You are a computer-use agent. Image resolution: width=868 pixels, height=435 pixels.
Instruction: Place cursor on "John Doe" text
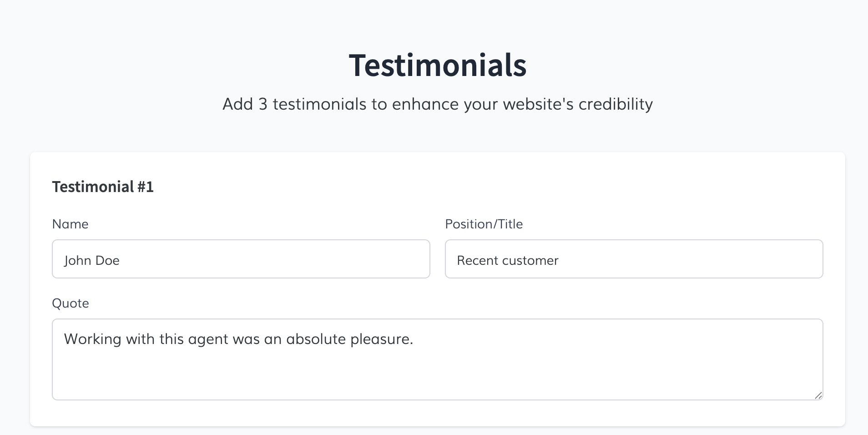(x=91, y=260)
